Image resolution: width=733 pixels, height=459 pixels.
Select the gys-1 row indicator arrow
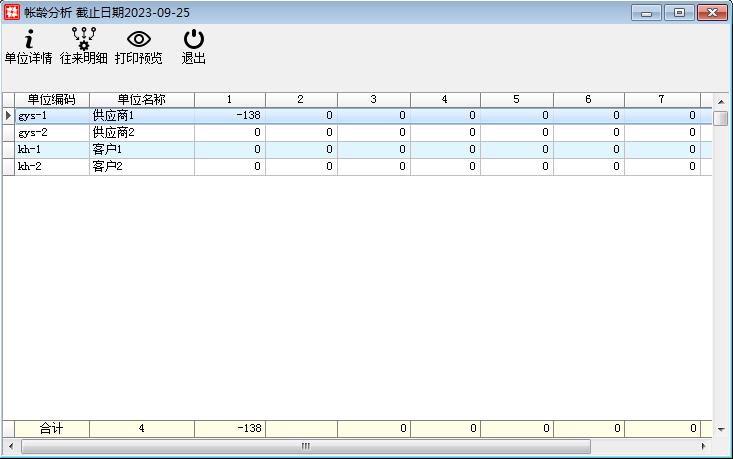tap(8, 116)
